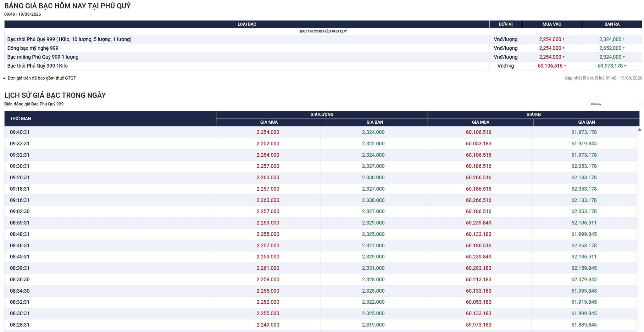This screenshot has width=644, height=332.
Task: Select the "09:40:31" time entry
Action: tap(19, 132)
